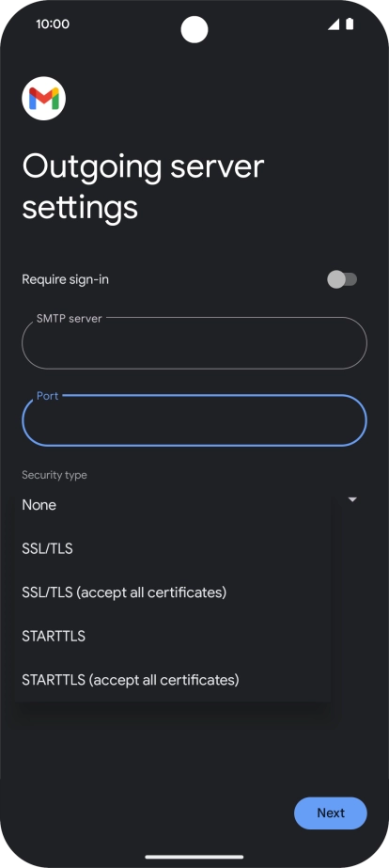389x868 pixels.
Task: Tap the Gmail logo icon
Action: point(44,99)
